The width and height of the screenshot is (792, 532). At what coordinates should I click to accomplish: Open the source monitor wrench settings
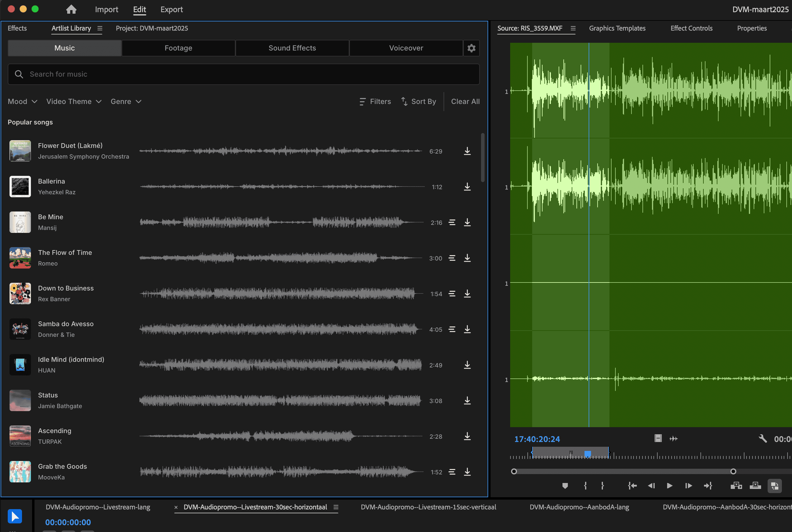763,439
